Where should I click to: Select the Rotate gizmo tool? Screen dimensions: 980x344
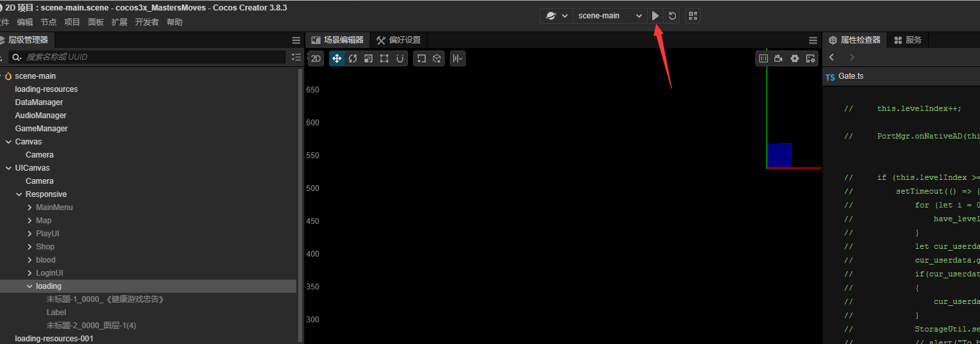coord(353,58)
